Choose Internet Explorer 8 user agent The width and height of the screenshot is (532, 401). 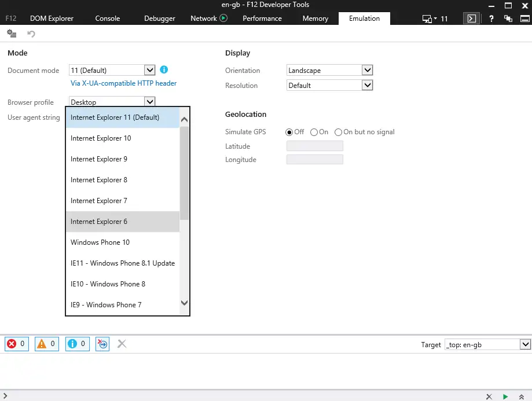coord(123,180)
